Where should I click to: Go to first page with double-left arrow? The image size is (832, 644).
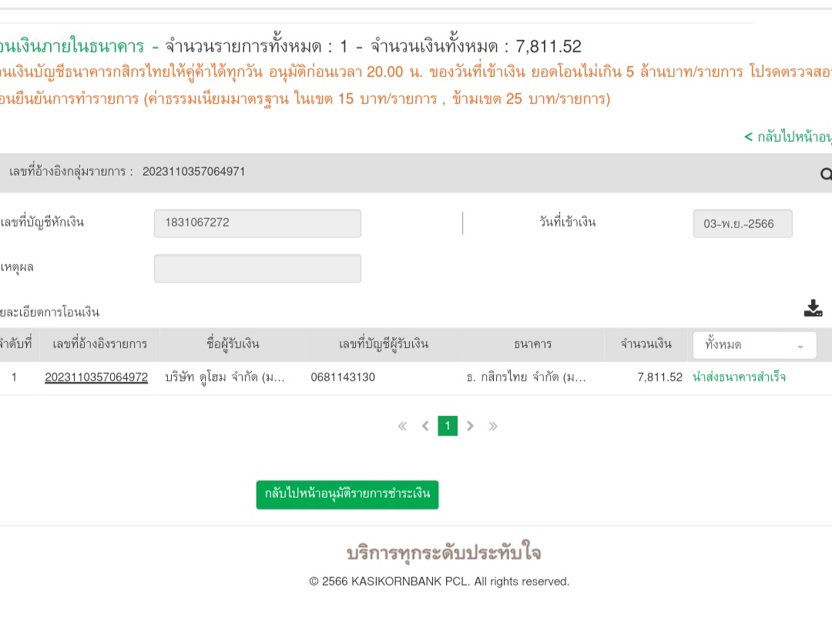coord(402,426)
